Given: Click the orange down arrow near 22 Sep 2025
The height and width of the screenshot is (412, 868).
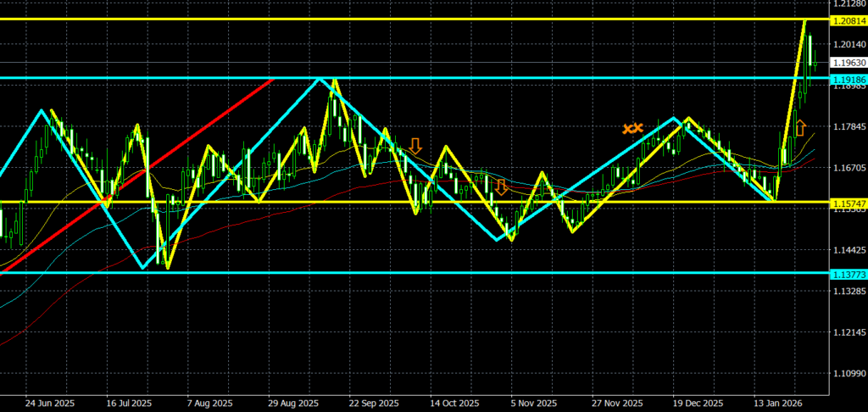Looking at the screenshot, I should coord(415,146).
